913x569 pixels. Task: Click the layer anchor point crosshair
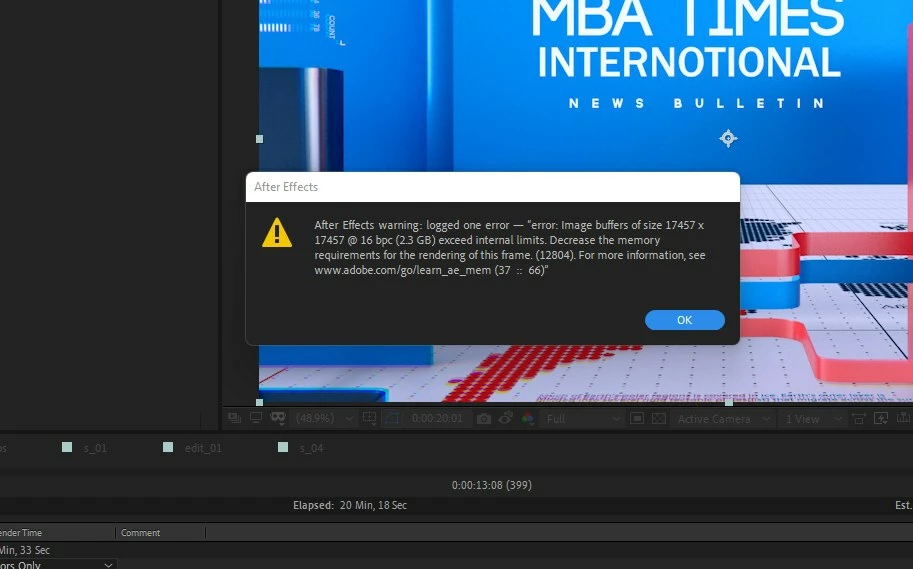728,138
